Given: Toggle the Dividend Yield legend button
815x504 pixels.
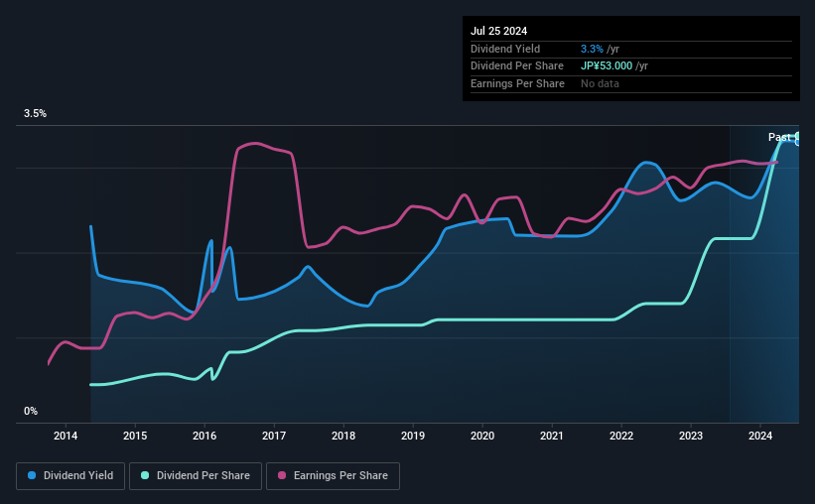Looking at the screenshot, I should click(x=70, y=476).
